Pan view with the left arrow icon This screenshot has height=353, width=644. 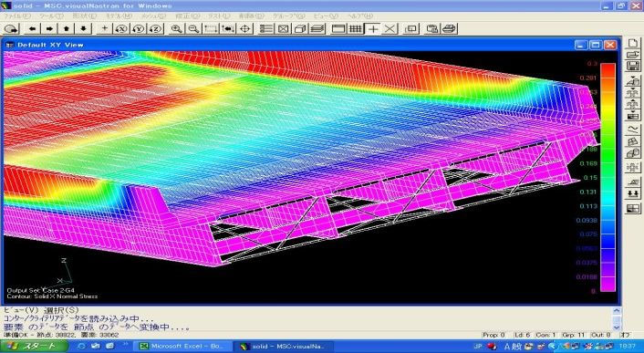click(x=32, y=29)
